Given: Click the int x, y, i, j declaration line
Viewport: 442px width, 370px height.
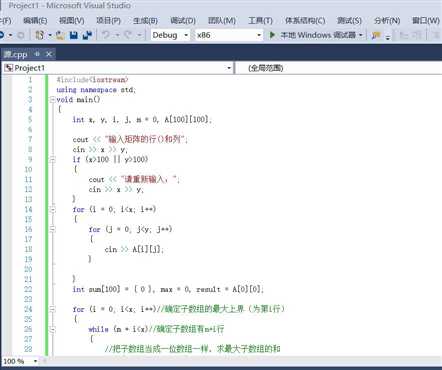Looking at the screenshot, I should [x=142, y=119].
